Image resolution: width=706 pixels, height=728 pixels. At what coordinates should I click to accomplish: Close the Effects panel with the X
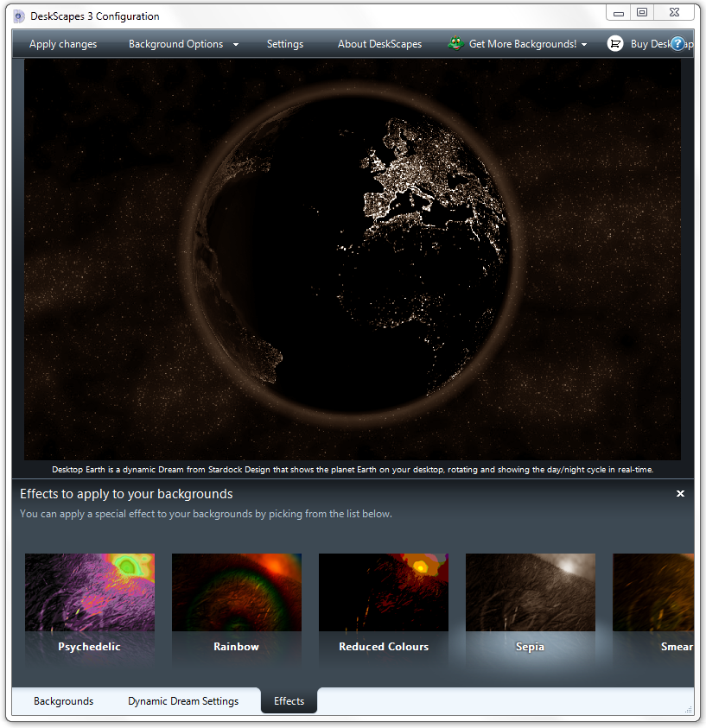(680, 493)
